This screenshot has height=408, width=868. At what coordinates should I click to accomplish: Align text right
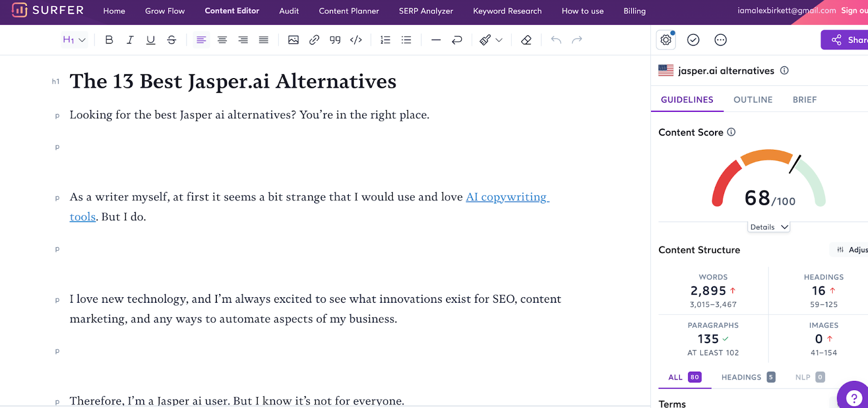(243, 40)
